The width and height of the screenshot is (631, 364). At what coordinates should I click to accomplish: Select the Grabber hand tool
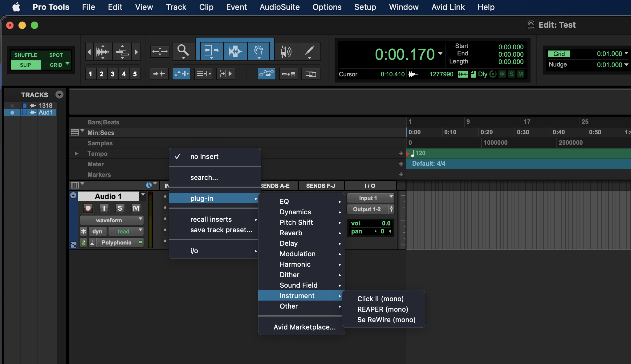click(x=259, y=51)
